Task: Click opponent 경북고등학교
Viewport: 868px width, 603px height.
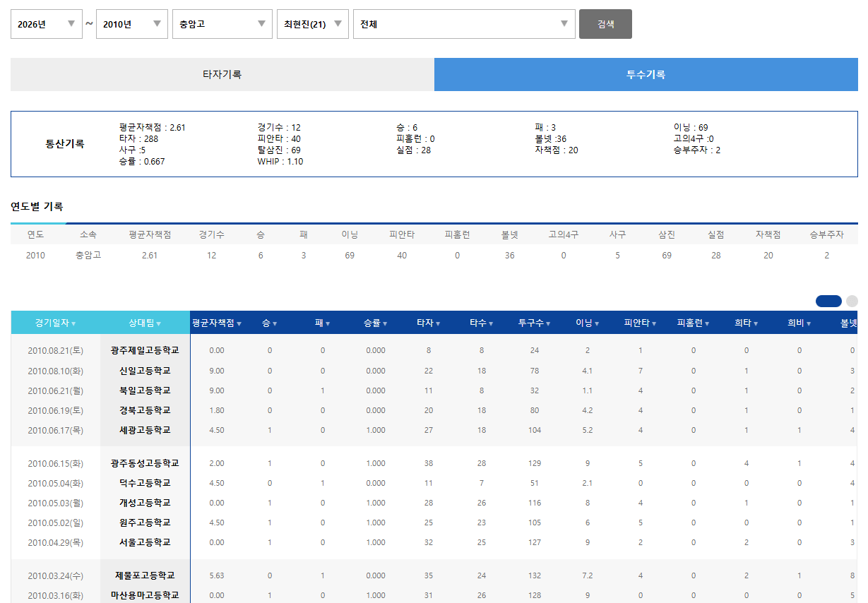Action: point(145,410)
